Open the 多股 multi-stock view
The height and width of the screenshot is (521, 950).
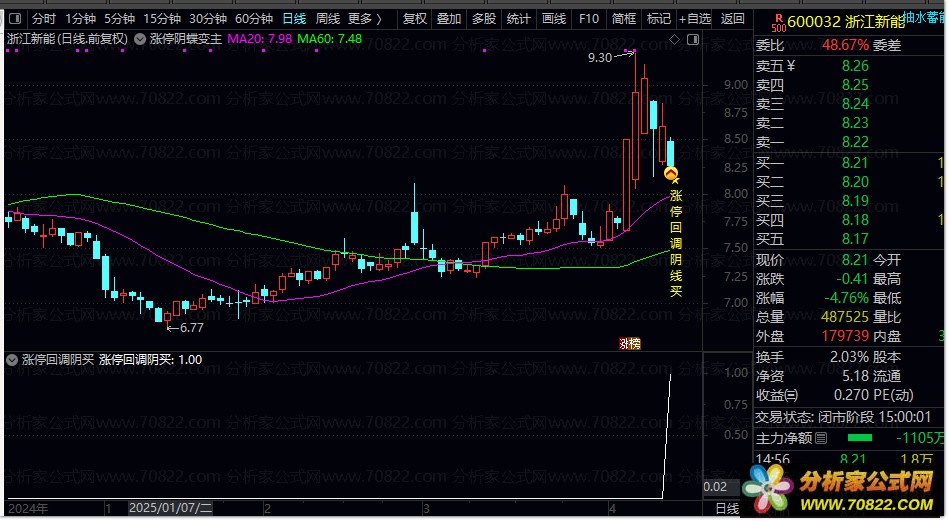click(483, 19)
